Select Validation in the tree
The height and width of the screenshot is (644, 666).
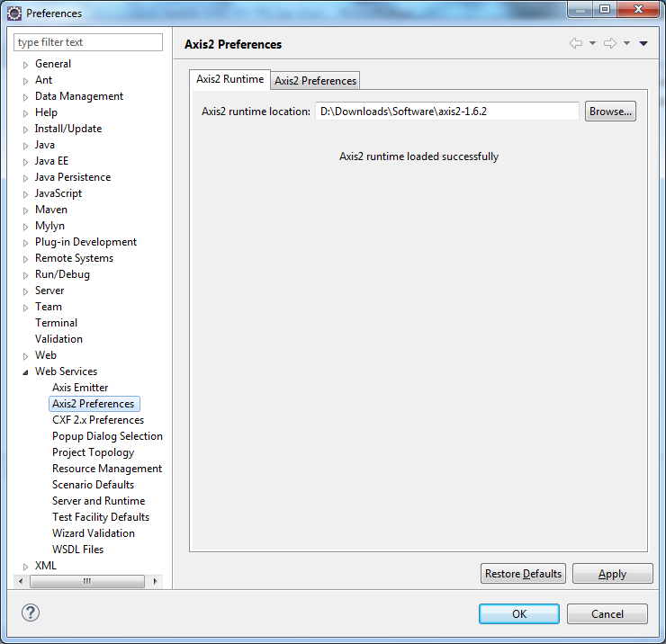coord(58,339)
